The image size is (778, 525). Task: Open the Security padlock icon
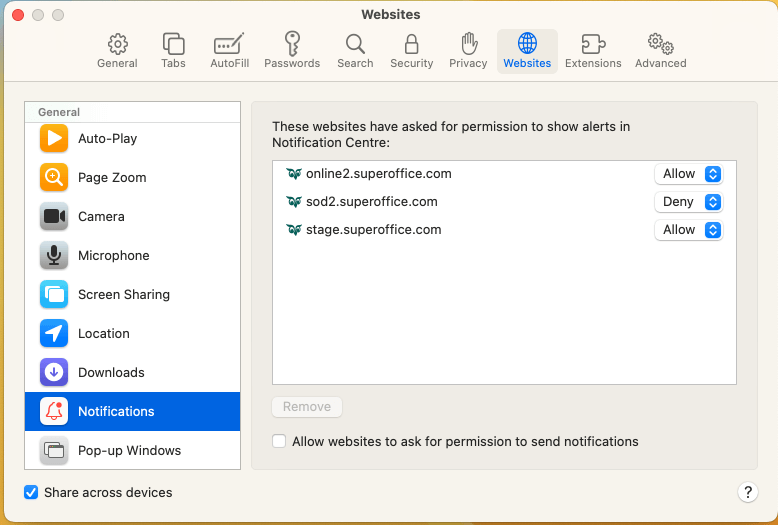(411, 44)
